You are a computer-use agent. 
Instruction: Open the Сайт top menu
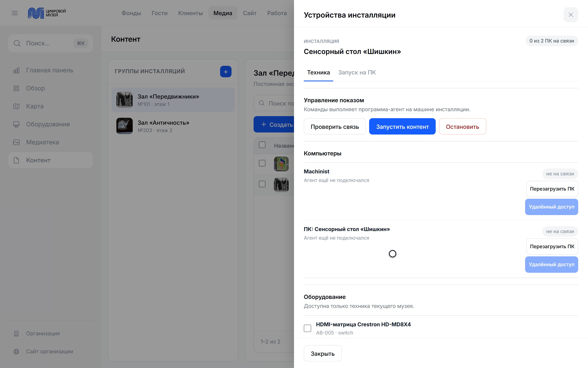coord(250,13)
